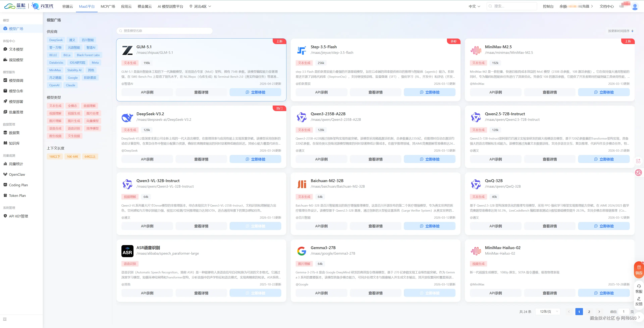Click API示例 on the Gemma3-27B card
The width and height of the screenshot is (644, 328).
pyautogui.click(x=321, y=293)
